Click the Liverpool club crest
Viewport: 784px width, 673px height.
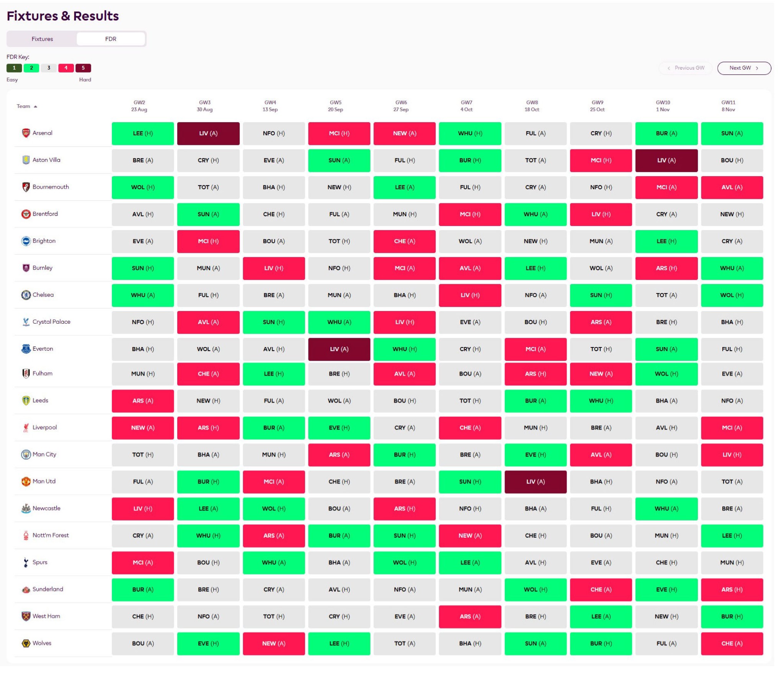click(26, 427)
